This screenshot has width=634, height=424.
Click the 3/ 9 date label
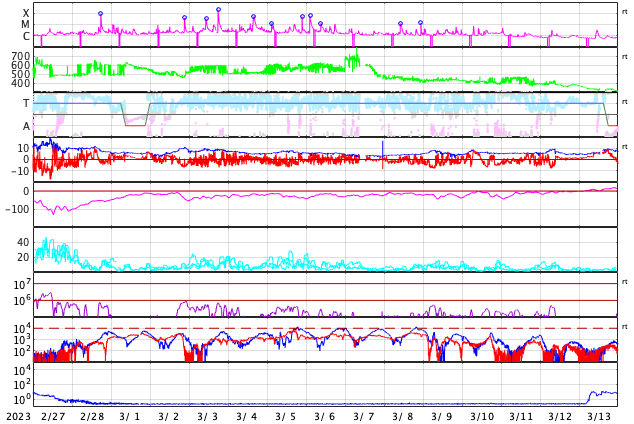[x=442, y=417]
